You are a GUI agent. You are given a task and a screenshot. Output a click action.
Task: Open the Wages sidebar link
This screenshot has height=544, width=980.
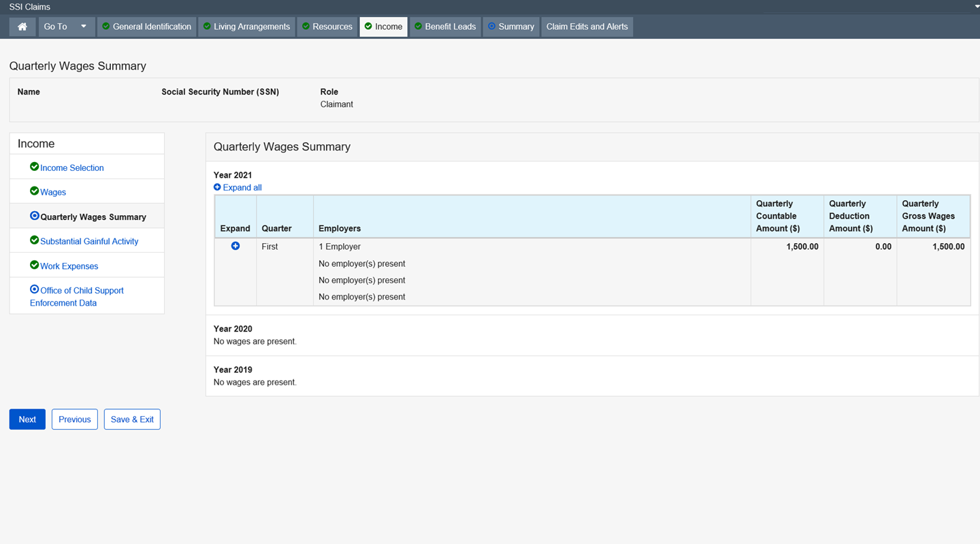point(53,193)
